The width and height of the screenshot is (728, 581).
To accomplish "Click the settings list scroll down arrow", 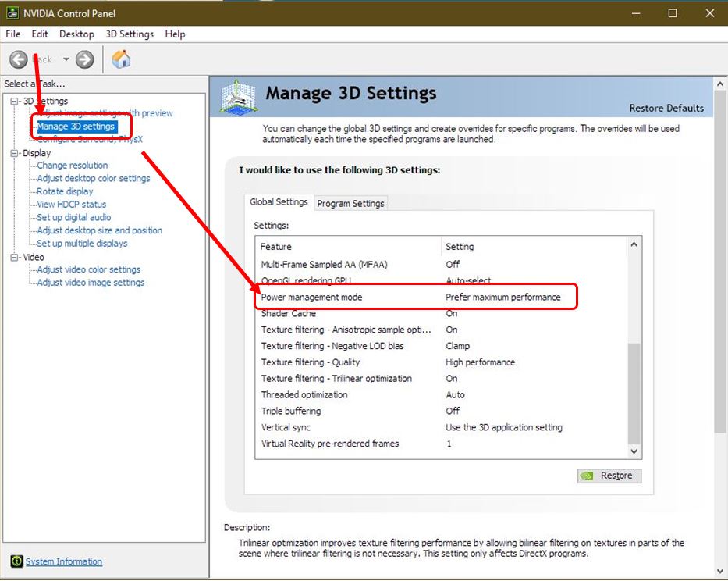I will point(634,451).
